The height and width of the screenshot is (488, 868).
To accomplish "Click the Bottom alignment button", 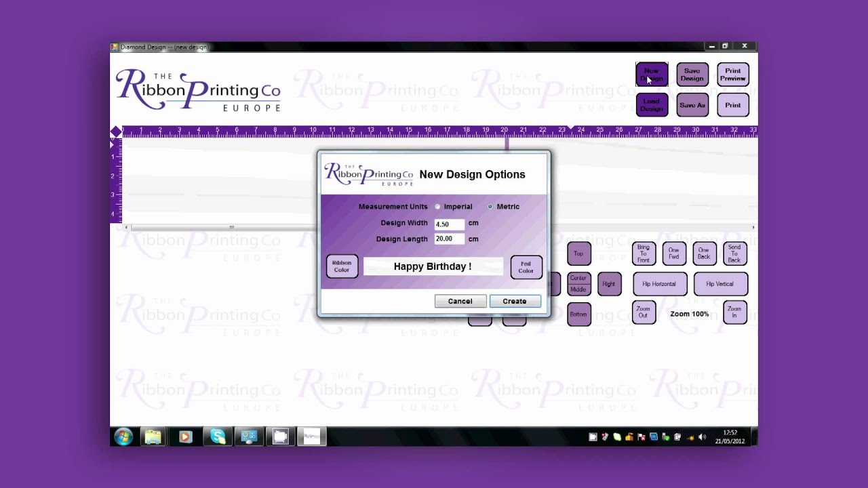I will pyautogui.click(x=578, y=314).
